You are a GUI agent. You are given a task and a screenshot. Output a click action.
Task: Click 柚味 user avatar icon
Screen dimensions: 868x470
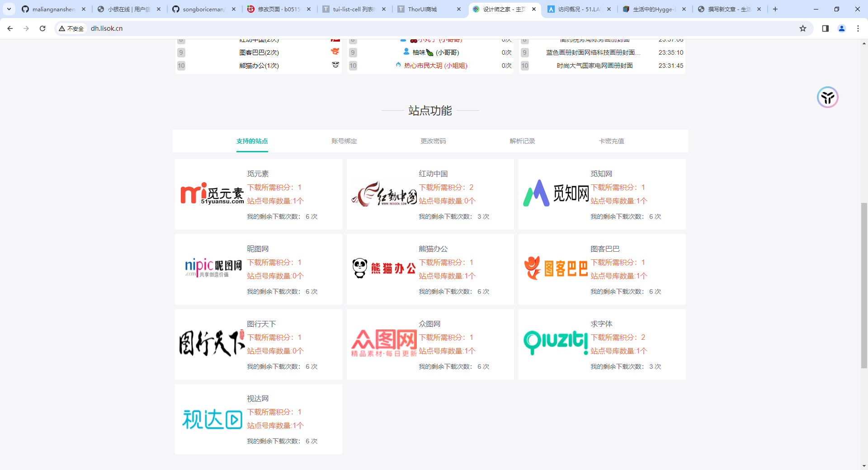point(406,52)
